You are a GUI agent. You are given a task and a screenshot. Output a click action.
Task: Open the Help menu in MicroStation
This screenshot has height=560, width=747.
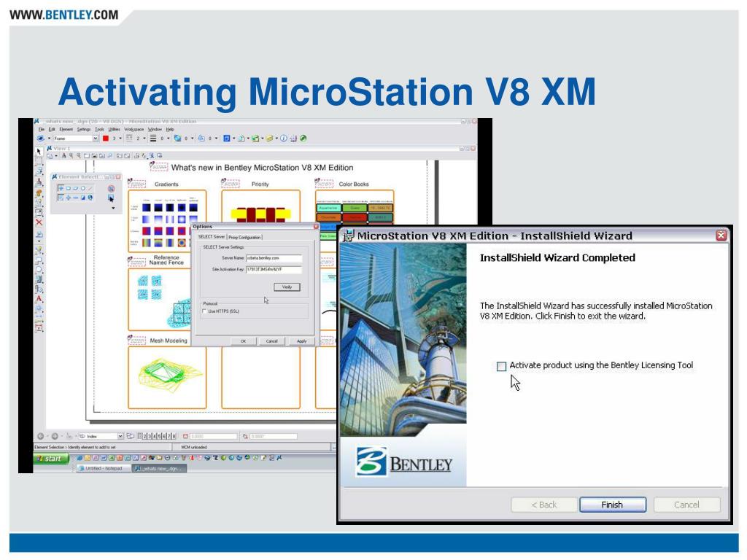(170, 129)
